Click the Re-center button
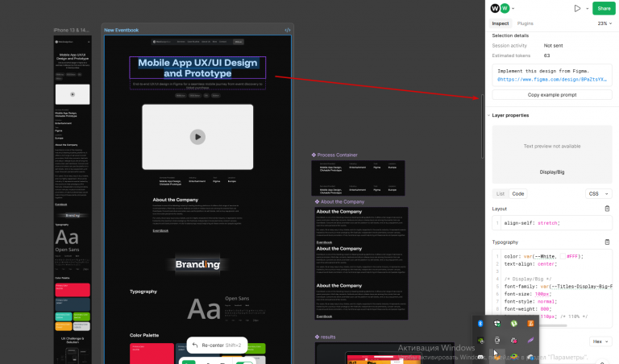619x364 pixels. tap(217, 345)
